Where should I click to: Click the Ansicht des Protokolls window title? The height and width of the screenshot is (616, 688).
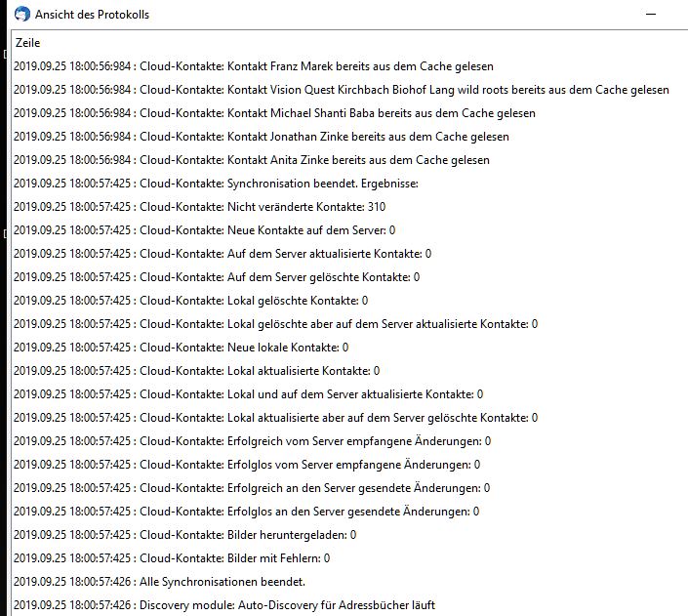click(x=92, y=15)
